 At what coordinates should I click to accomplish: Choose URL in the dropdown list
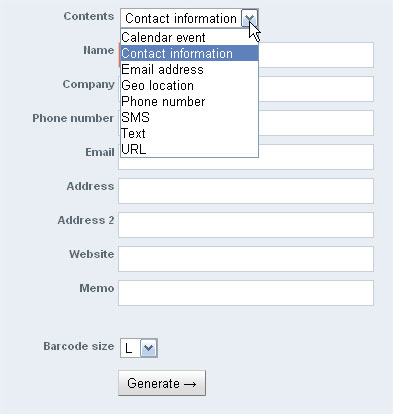(x=189, y=149)
